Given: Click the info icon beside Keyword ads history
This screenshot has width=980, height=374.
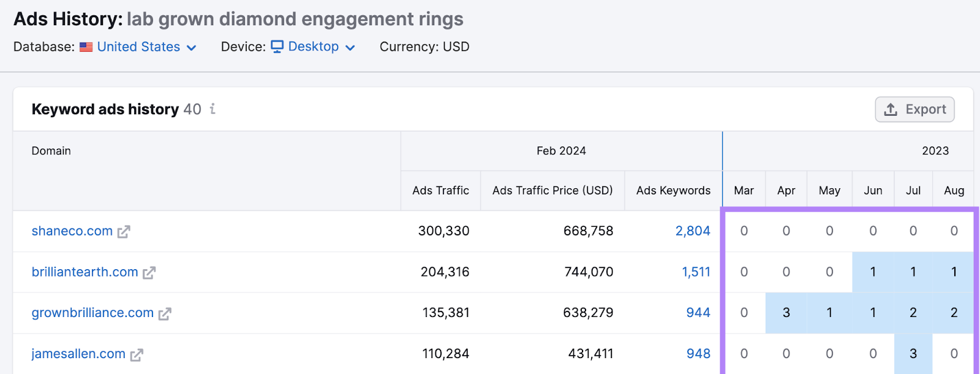Looking at the screenshot, I should [213, 109].
